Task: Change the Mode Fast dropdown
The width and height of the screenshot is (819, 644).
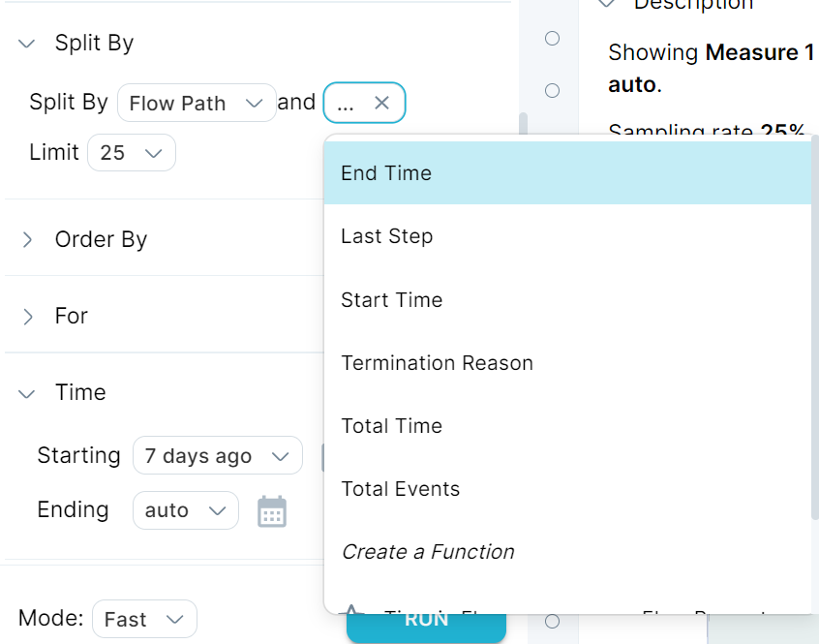Action: [144, 619]
